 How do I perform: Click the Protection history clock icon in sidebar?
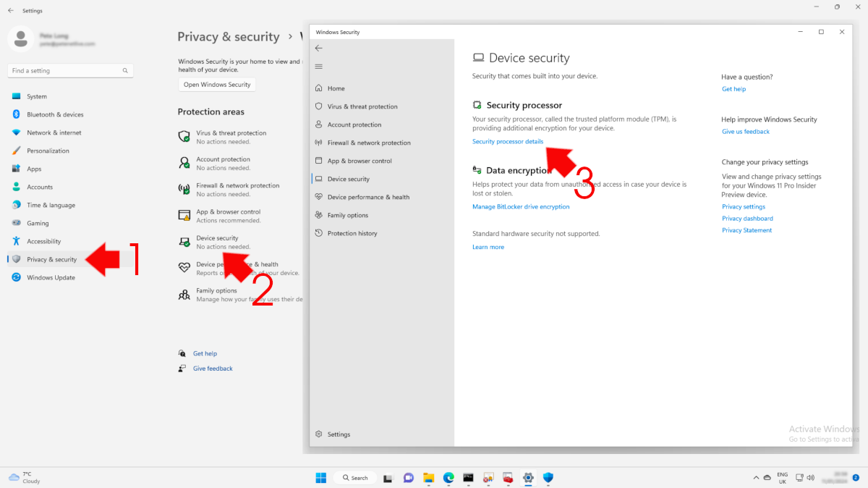(x=318, y=233)
